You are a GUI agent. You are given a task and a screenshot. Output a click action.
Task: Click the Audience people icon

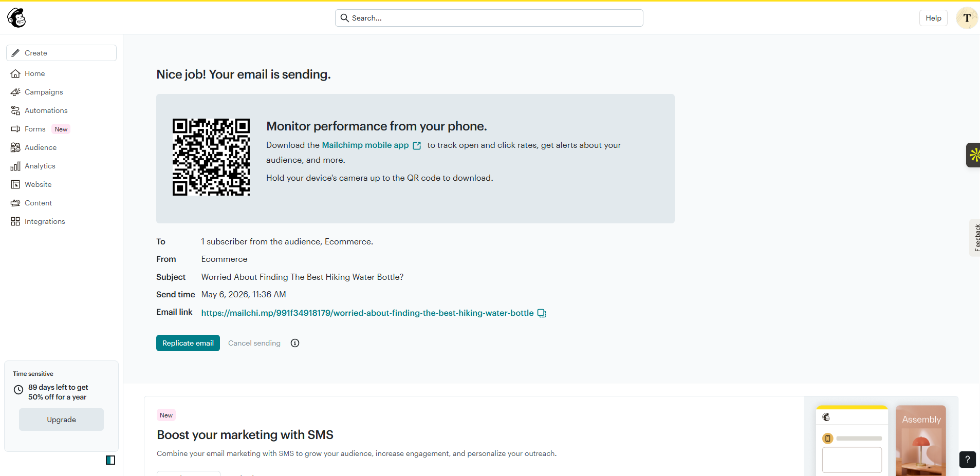tap(15, 147)
